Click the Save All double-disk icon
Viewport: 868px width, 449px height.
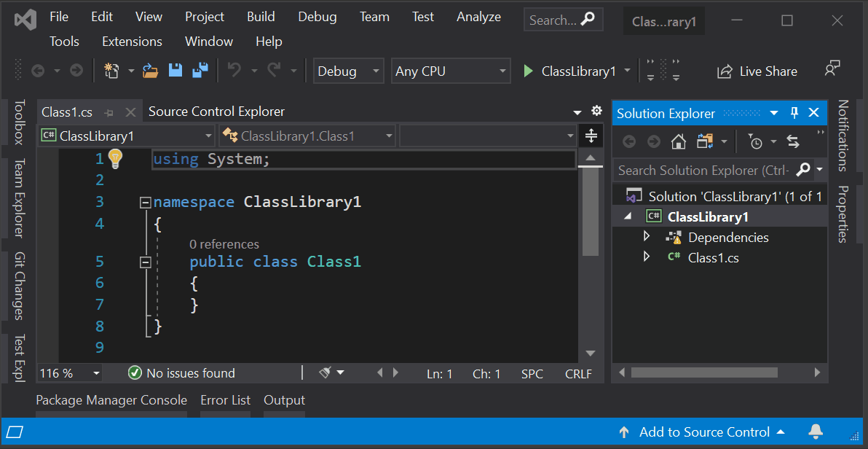[x=200, y=71]
